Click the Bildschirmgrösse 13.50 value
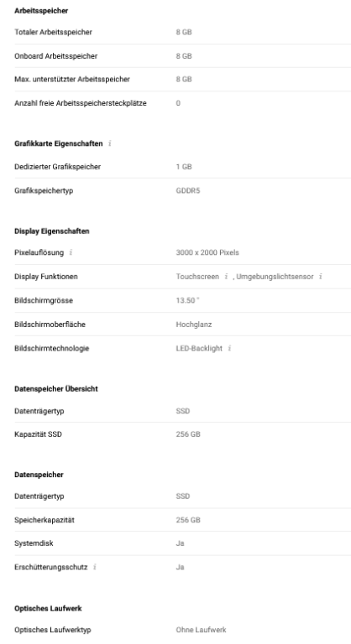The width and height of the screenshot is (351, 644). 187,301
